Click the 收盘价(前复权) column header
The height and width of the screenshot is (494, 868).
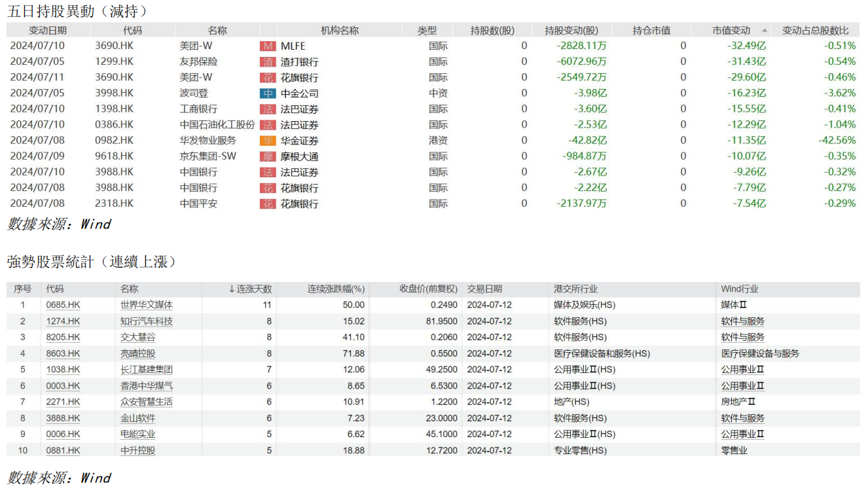tap(428, 289)
